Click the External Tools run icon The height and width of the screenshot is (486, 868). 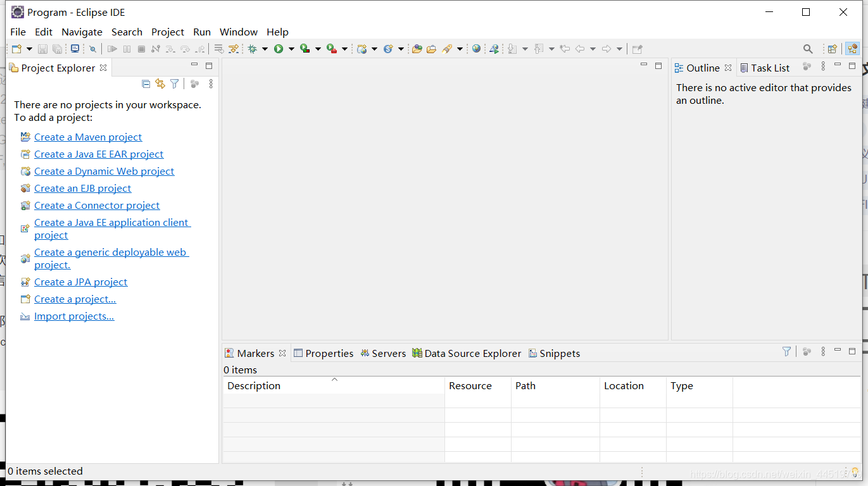(x=332, y=49)
